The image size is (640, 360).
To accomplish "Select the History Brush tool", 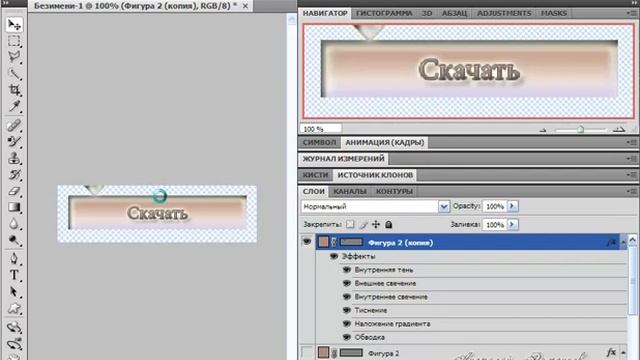I will tap(14, 175).
